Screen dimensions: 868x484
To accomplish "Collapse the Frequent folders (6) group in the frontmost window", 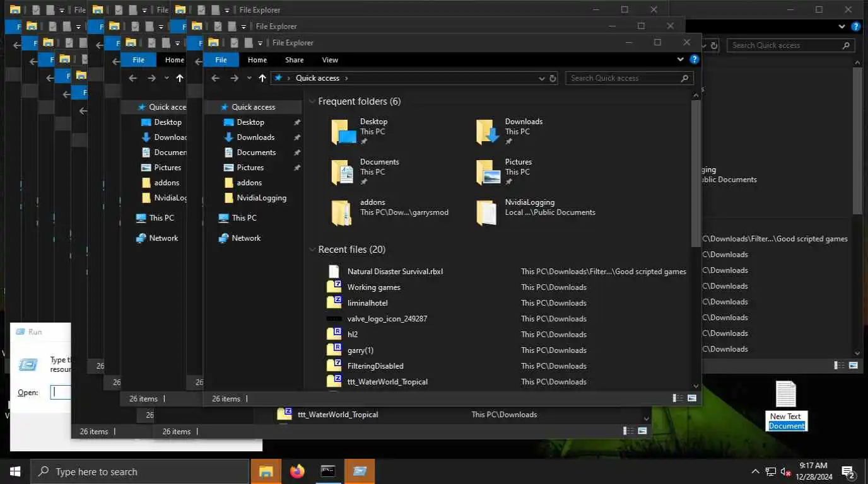I will (x=312, y=101).
